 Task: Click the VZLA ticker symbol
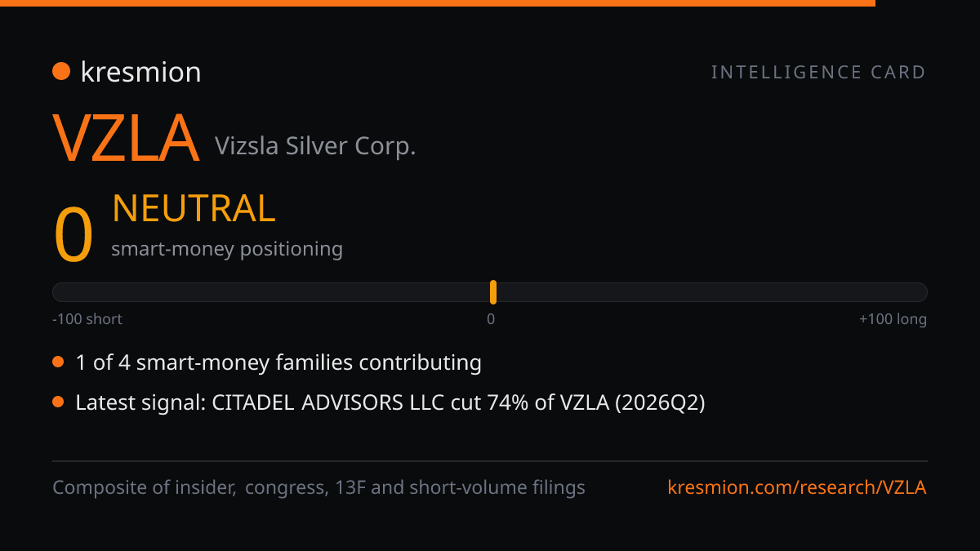(x=127, y=139)
